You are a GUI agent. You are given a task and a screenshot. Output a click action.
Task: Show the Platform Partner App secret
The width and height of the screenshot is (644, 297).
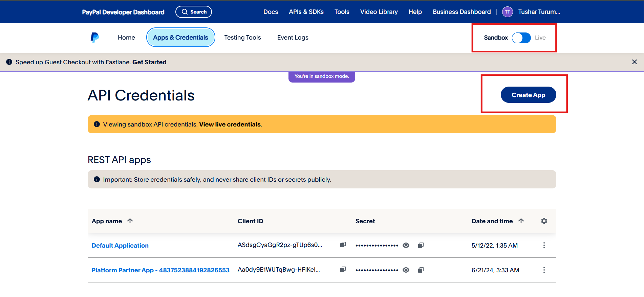click(406, 270)
